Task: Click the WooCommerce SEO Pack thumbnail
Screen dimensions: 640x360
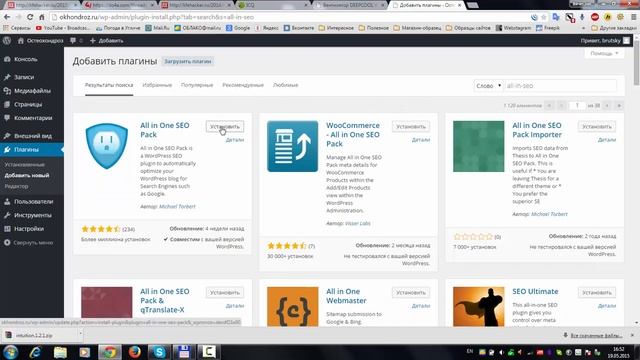Action: pyautogui.click(x=292, y=146)
